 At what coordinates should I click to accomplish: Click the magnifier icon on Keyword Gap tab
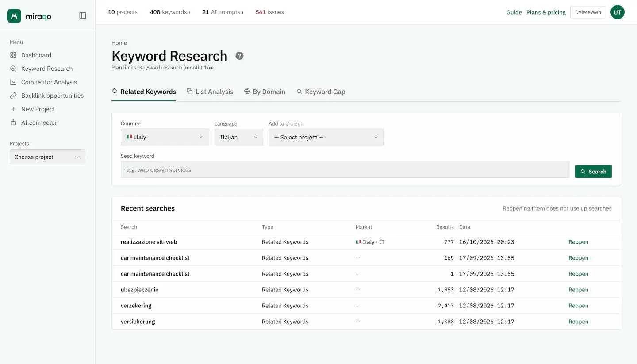tap(299, 92)
